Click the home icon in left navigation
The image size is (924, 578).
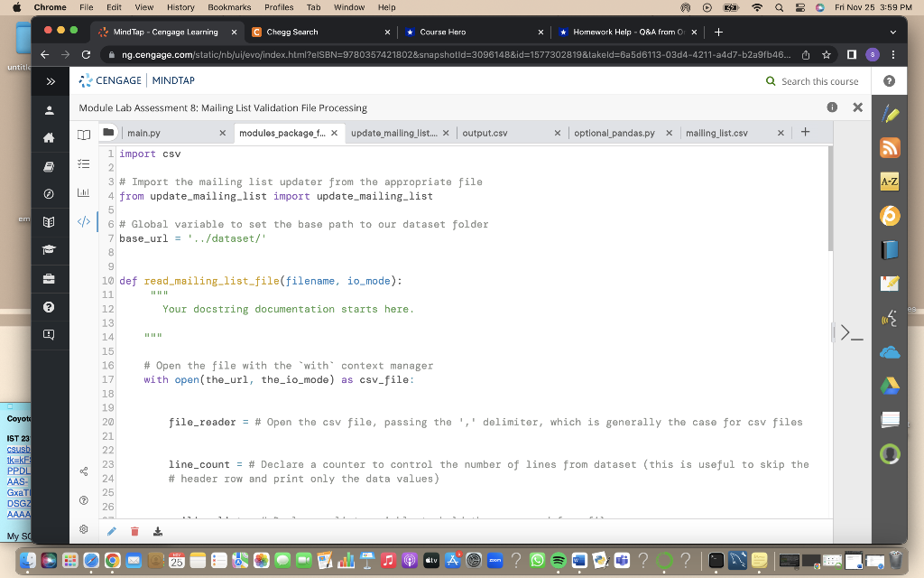point(50,138)
